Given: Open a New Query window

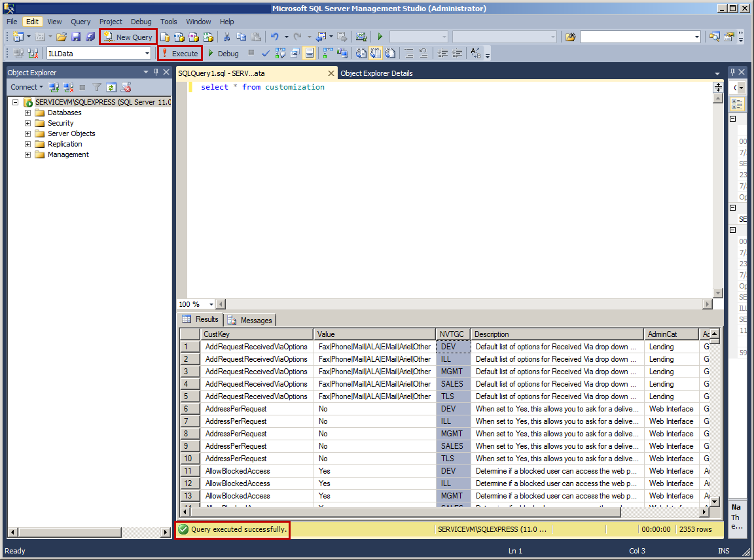Looking at the screenshot, I should click(x=128, y=37).
